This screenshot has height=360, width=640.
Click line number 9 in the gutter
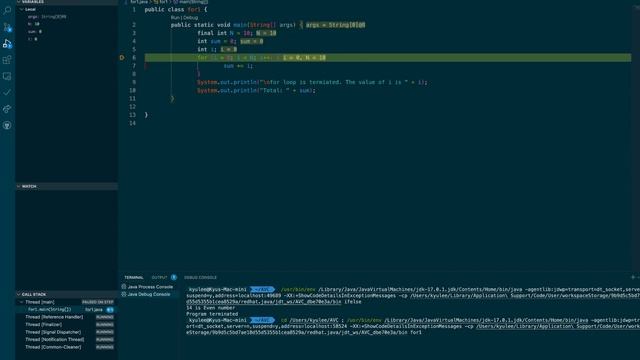[x=134, y=82]
